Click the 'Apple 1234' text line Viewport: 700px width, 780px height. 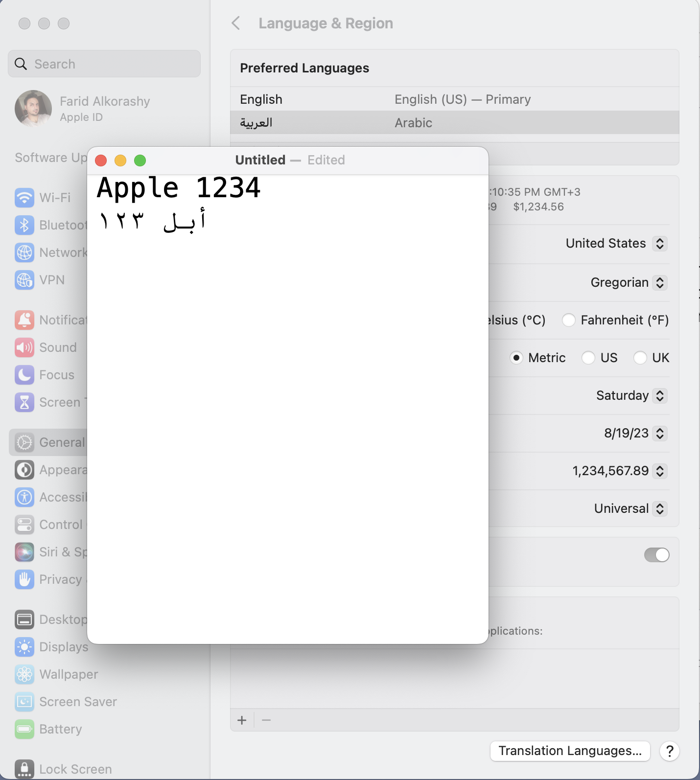(179, 188)
